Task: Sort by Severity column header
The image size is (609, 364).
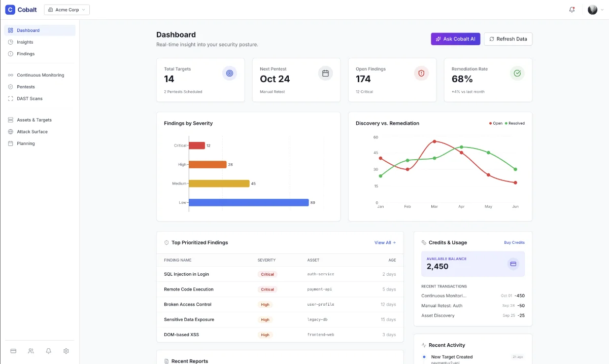Action: [x=266, y=260]
